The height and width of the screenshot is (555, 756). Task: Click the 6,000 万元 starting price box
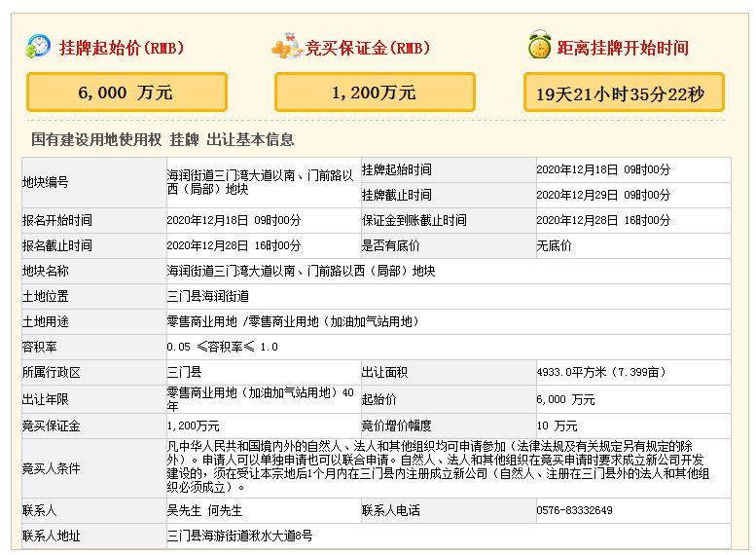[x=126, y=92]
